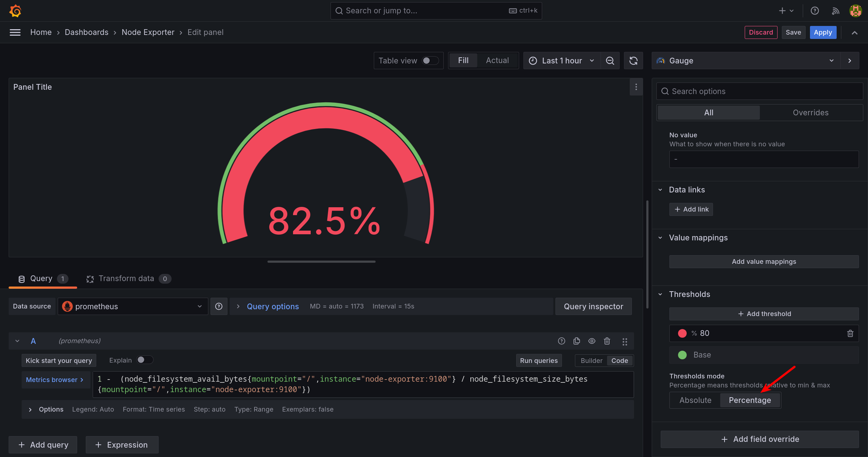
Task: Switch to the Query tab
Action: 43,279
